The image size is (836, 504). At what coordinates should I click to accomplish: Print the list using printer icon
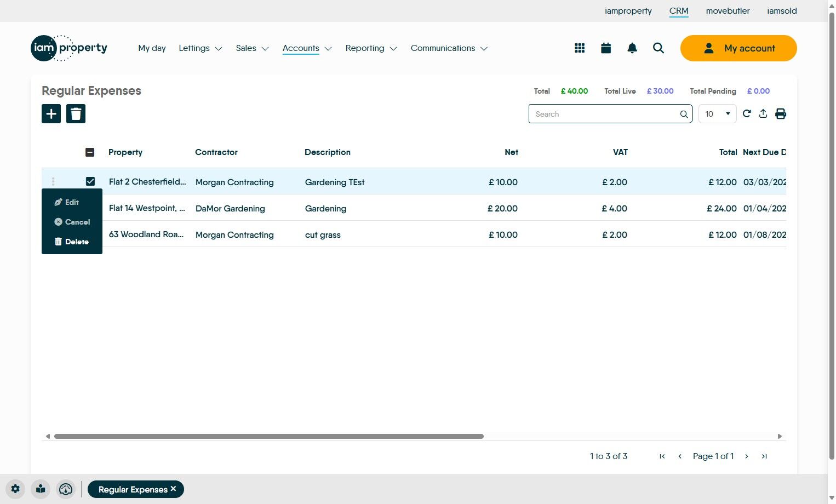tap(781, 114)
